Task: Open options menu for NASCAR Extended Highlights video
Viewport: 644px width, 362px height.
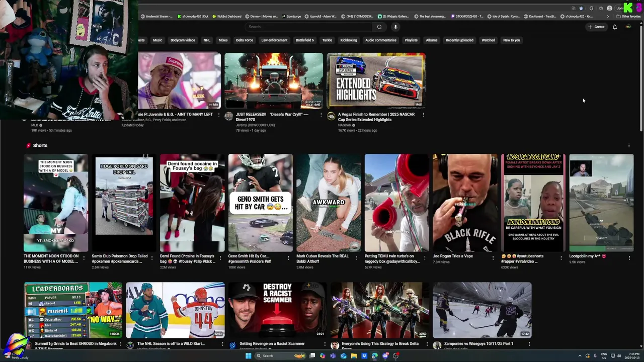Action: point(423,115)
